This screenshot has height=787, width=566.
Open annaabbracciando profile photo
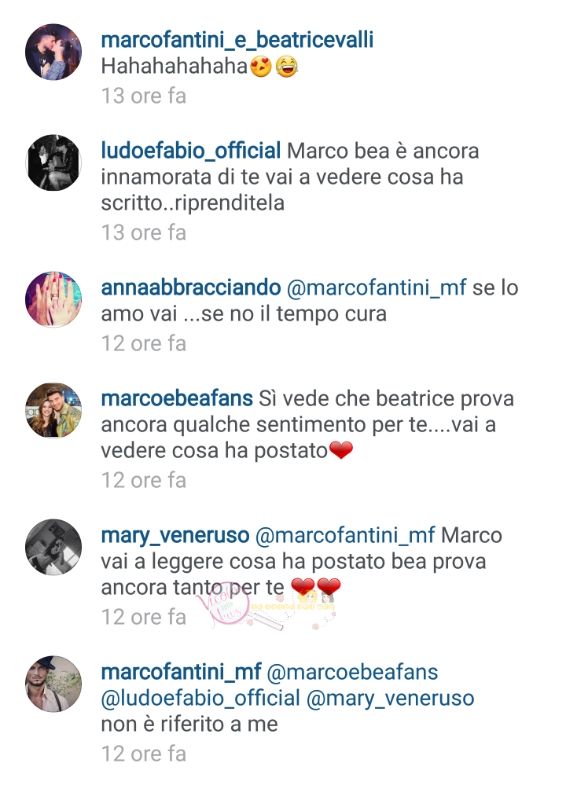(x=53, y=299)
